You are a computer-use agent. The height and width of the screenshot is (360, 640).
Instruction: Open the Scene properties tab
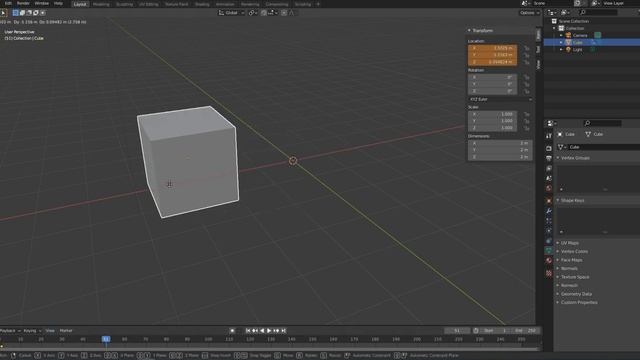pyautogui.click(x=549, y=178)
